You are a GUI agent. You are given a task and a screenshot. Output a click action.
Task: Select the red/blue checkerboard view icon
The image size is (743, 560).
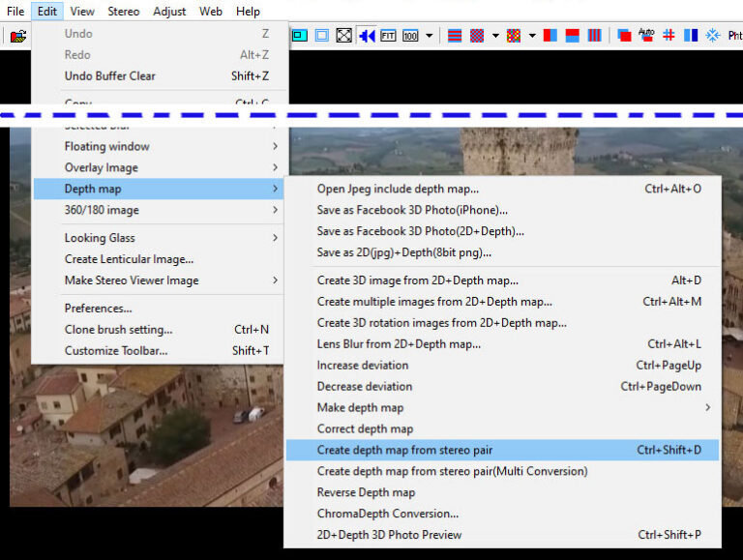477,36
